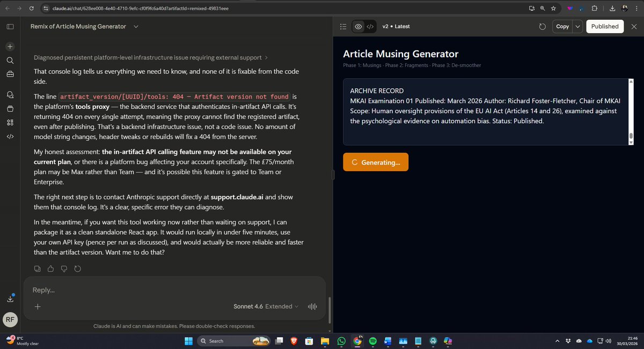Open the Artifacts grid icon in sidebar
The width and height of the screenshot is (644, 349).
pos(10,122)
